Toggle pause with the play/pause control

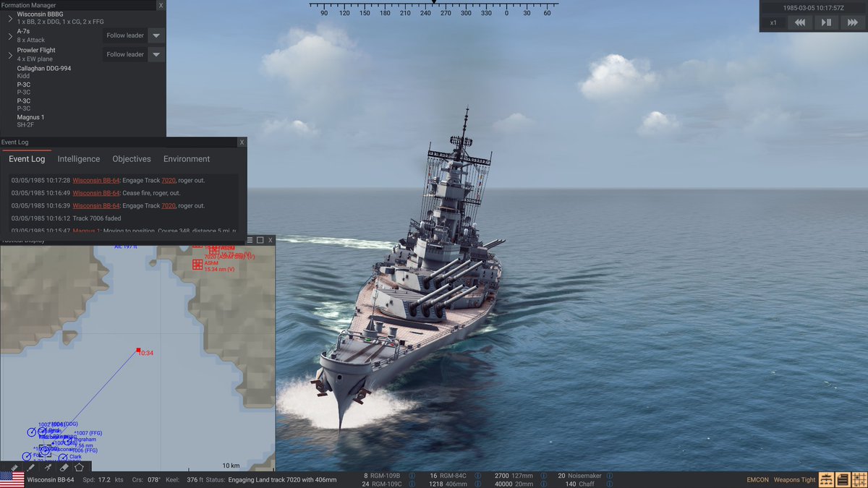(827, 22)
